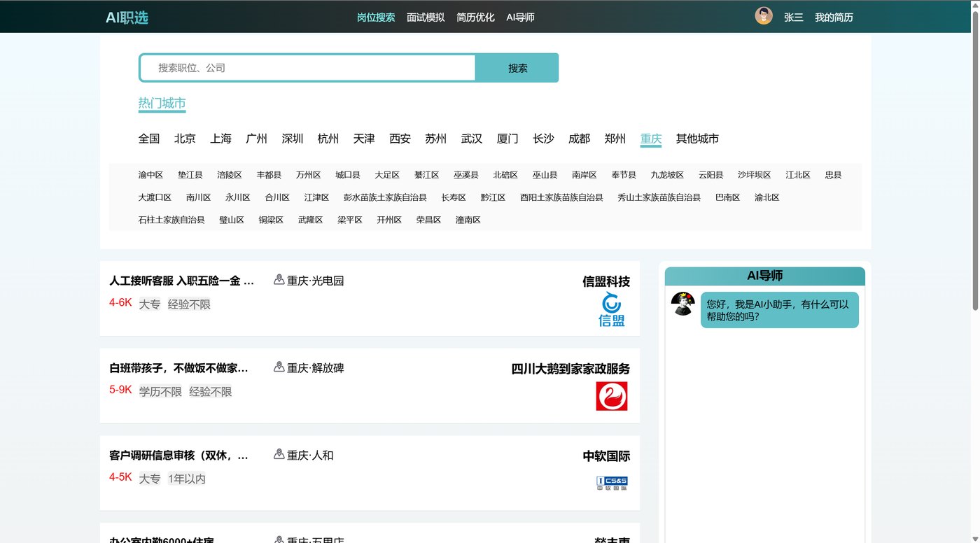Click the 中软国际 CS&S logo
Screen dimensions: 980x543
pos(612,483)
